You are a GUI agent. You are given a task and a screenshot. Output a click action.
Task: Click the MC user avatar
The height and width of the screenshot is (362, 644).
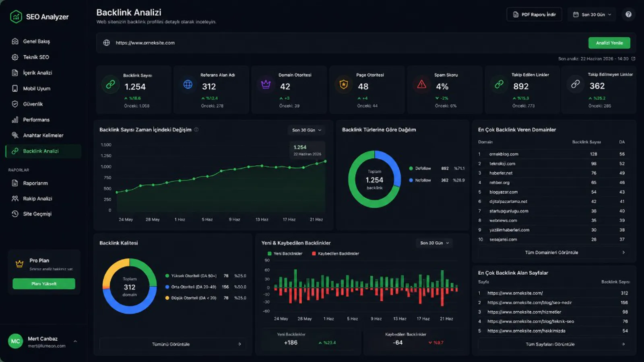click(15, 341)
